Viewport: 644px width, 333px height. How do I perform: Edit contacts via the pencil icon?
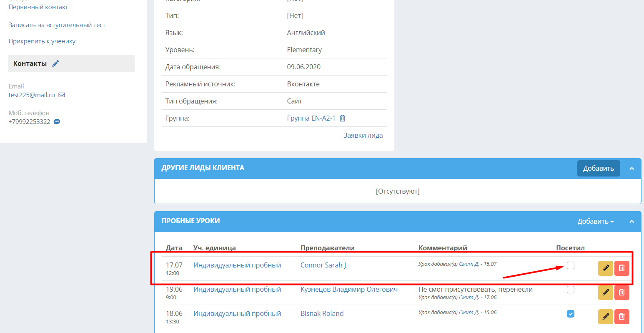coord(55,63)
